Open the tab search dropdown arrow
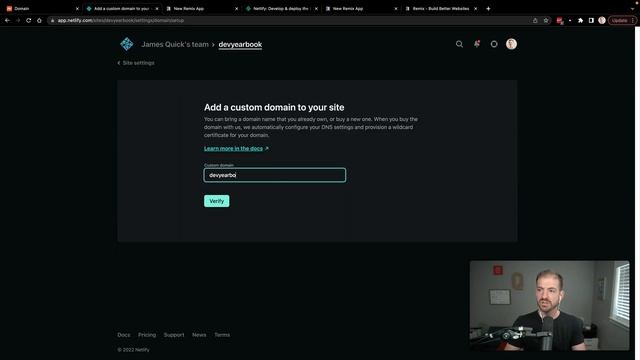This screenshot has height=360, width=640. tap(633, 9)
